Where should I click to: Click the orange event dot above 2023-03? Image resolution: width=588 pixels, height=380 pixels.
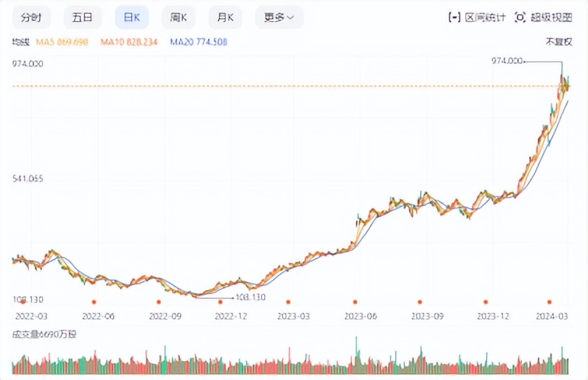(x=288, y=302)
